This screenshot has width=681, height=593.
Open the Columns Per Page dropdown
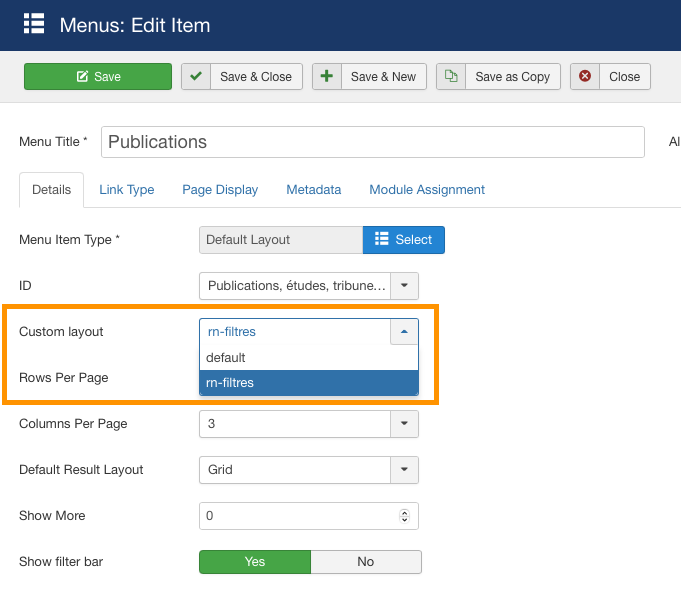(404, 424)
